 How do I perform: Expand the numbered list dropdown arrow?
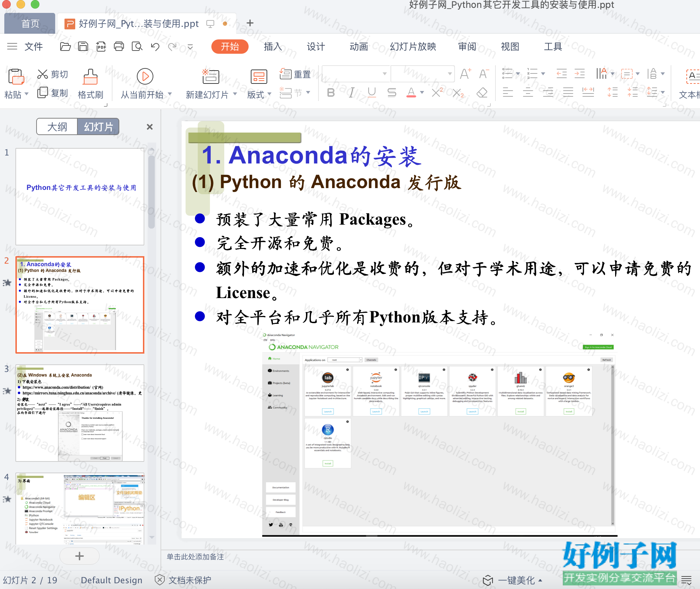click(x=543, y=74)
